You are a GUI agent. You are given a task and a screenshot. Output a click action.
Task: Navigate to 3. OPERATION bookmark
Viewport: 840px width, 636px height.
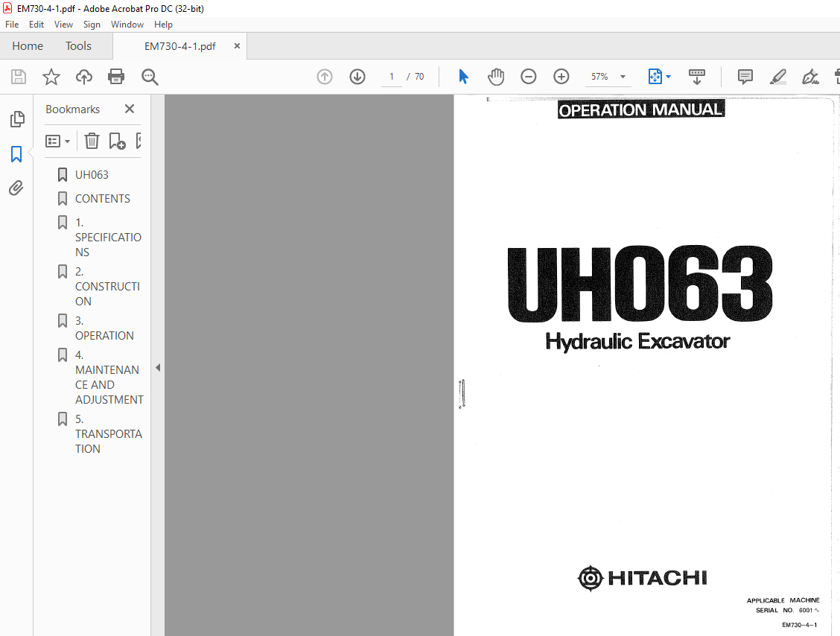pos(104,328)
